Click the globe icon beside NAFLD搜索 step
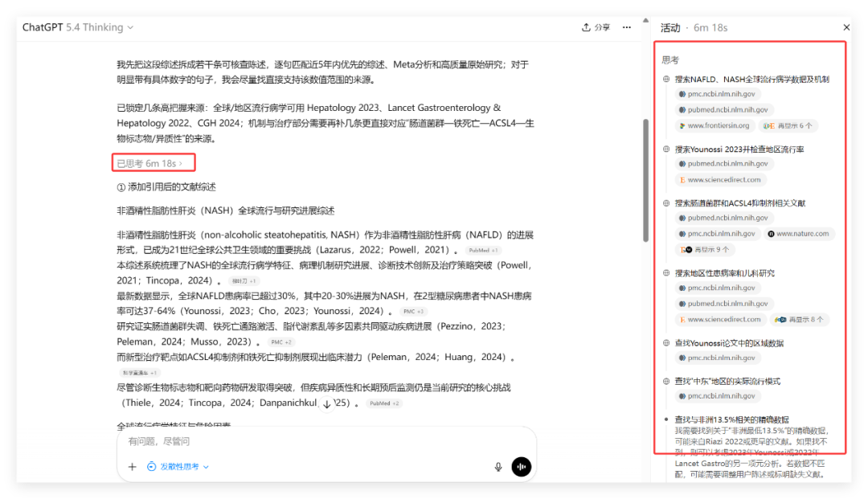Image resolution: width=868 pixels, height=499 pixels. [665, 79]
